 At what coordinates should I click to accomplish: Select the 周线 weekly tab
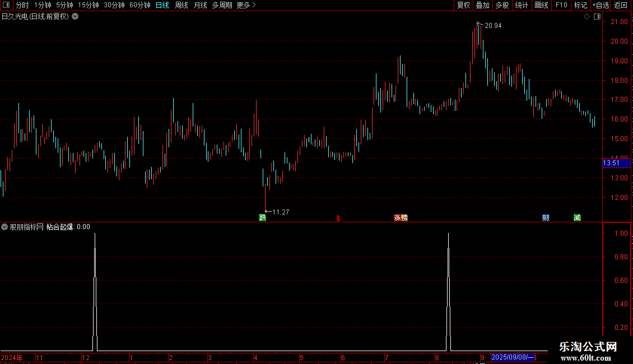181,5
